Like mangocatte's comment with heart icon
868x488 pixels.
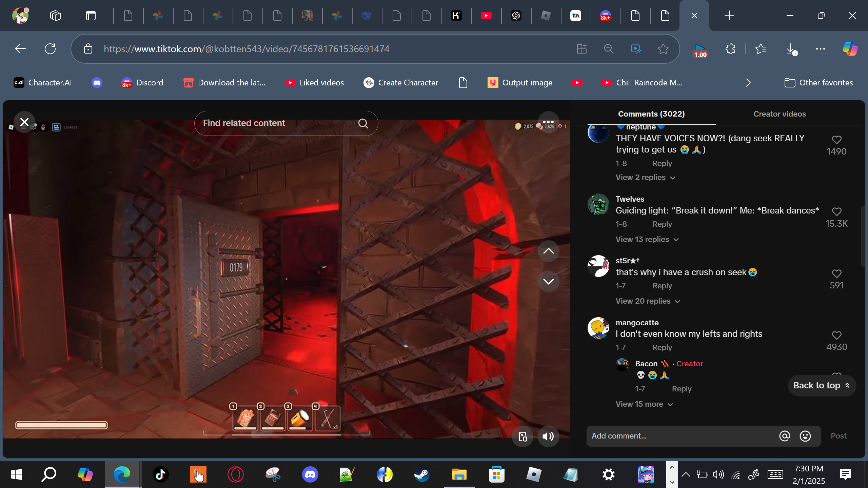[x=836, y=335]
